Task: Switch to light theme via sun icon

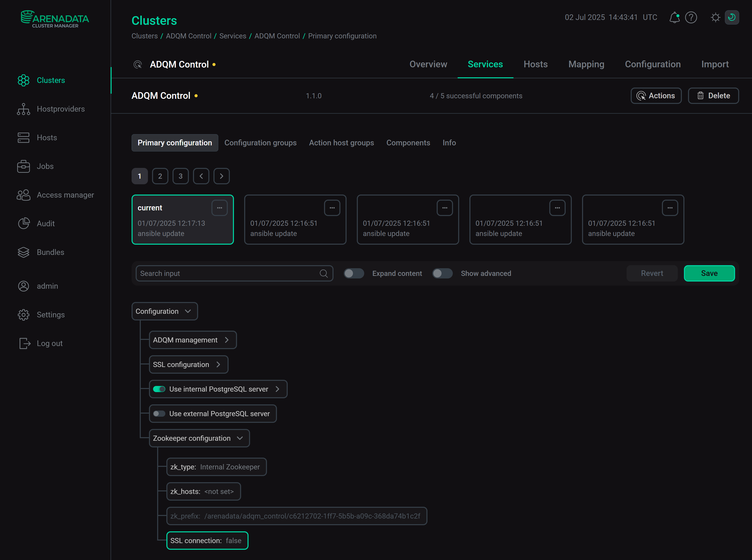Action: click(715, 18)
